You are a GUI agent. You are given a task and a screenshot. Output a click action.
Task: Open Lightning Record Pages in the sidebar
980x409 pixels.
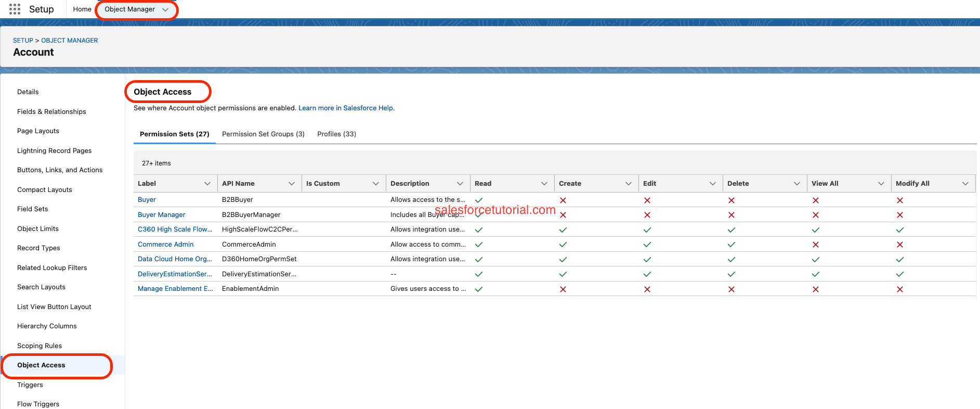[x=55, y=151]
